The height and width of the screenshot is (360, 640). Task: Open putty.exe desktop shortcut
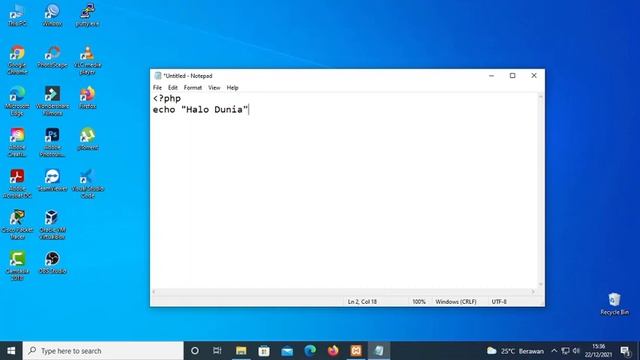click(87, 16)
